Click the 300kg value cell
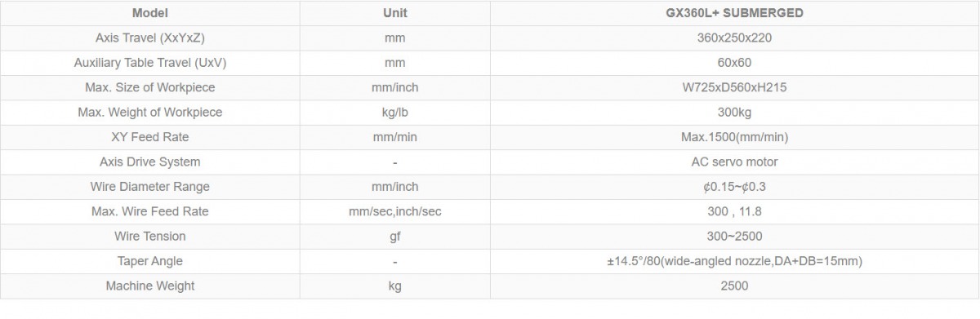Image resolution: width=980 pixels, height=319 pixels. pos(734,112)
